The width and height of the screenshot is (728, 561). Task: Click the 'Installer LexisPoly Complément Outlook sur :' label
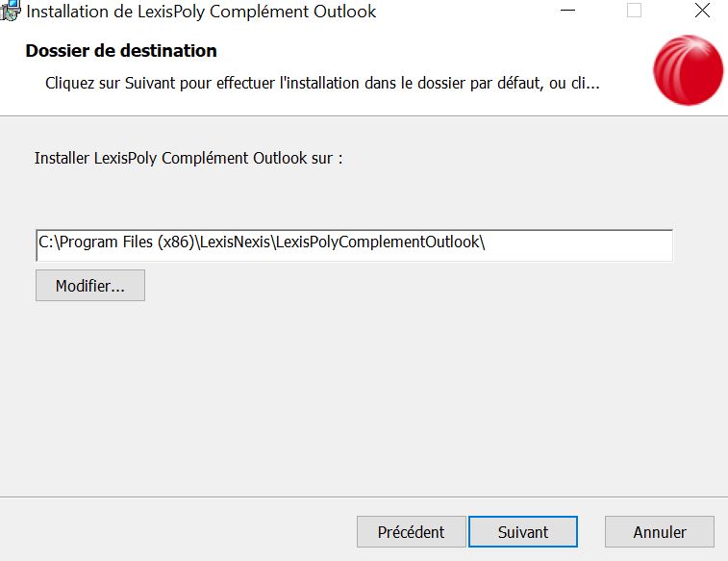click(x=188, y=159)
